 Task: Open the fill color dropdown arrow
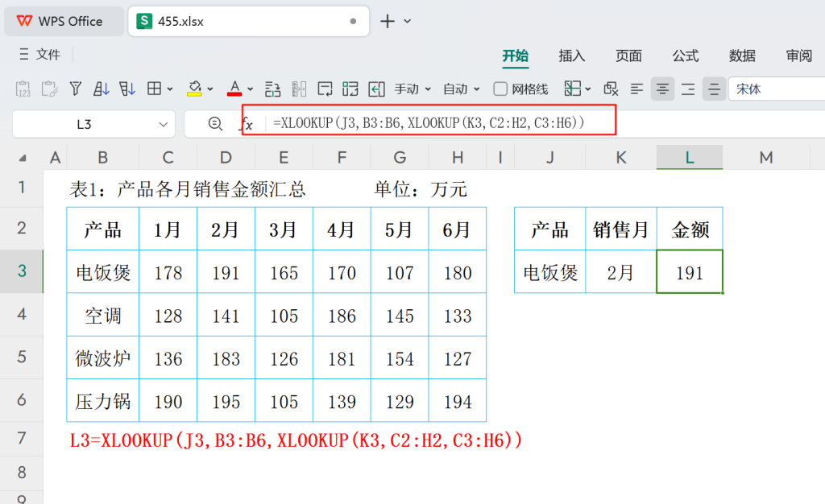point(210,89)
